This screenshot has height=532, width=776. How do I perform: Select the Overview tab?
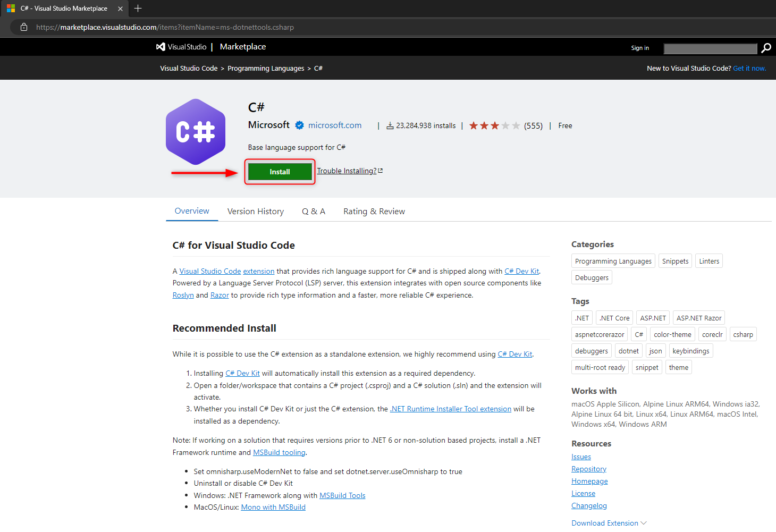(192, 211)
